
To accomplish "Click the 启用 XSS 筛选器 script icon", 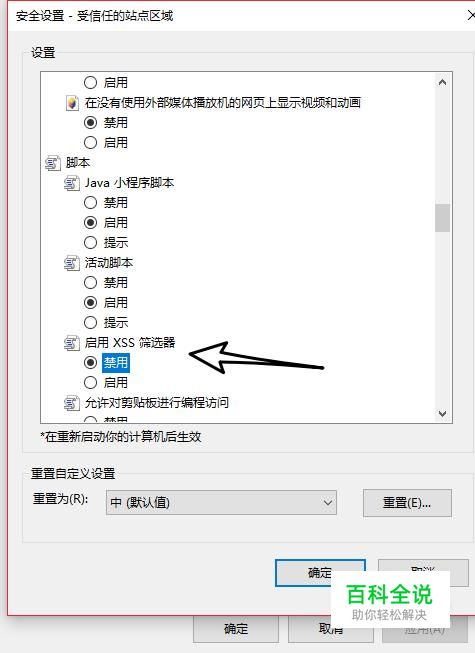I will tap(71, 343).
